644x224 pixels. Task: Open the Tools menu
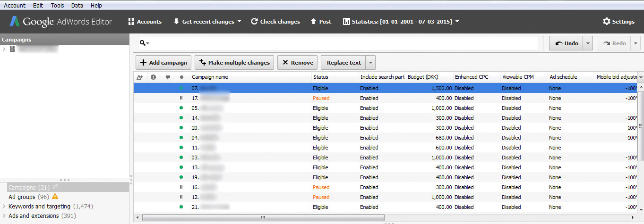point(57,5)
